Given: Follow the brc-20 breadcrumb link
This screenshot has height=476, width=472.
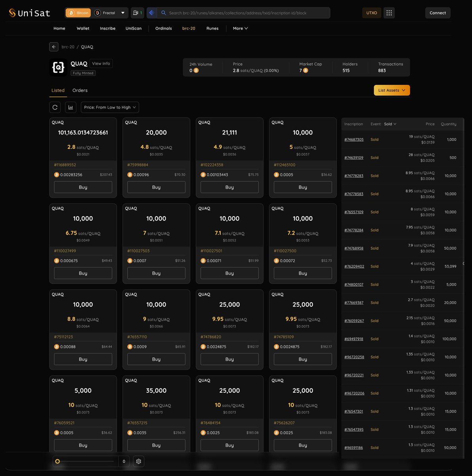Looking at the screenshot, I should pos(68,47).
